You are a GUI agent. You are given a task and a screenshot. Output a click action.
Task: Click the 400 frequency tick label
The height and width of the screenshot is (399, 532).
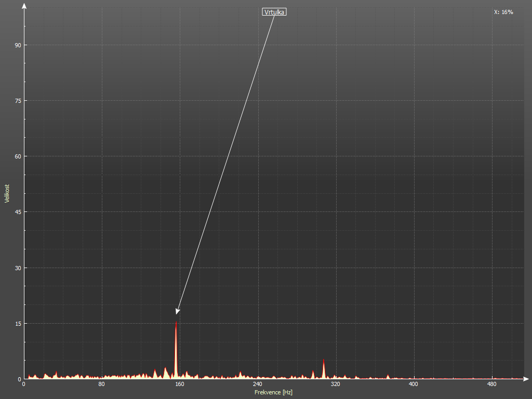click(x=413, y=384)
